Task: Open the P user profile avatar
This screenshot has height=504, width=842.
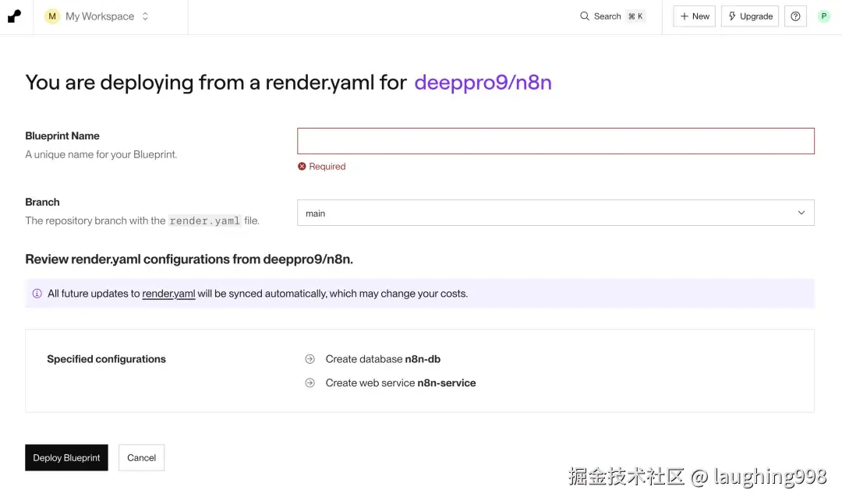Action: 824,16
